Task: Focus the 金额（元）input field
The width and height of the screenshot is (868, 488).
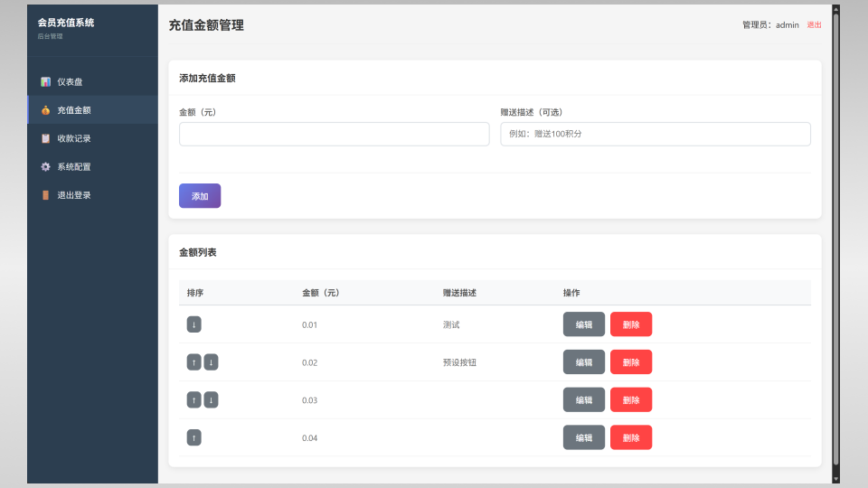Action: coord(334,135)
